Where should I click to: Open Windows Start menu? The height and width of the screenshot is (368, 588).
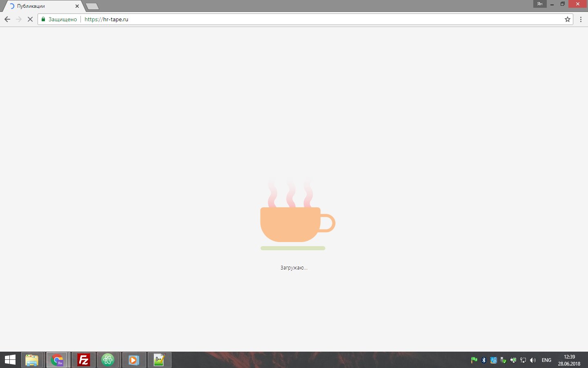(x=10, y=360)
